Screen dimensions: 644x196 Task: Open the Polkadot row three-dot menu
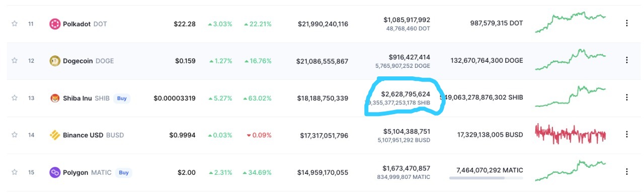click(x=627, y=23)
